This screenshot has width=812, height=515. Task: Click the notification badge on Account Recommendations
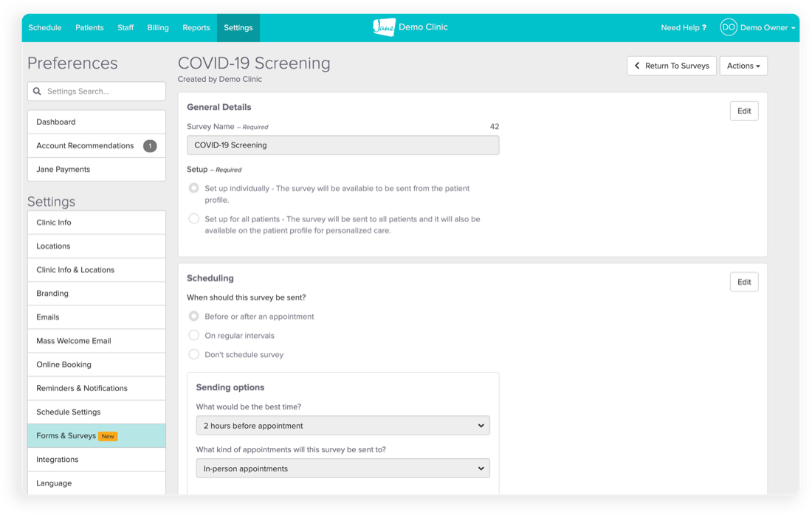(x=151, y=145)
